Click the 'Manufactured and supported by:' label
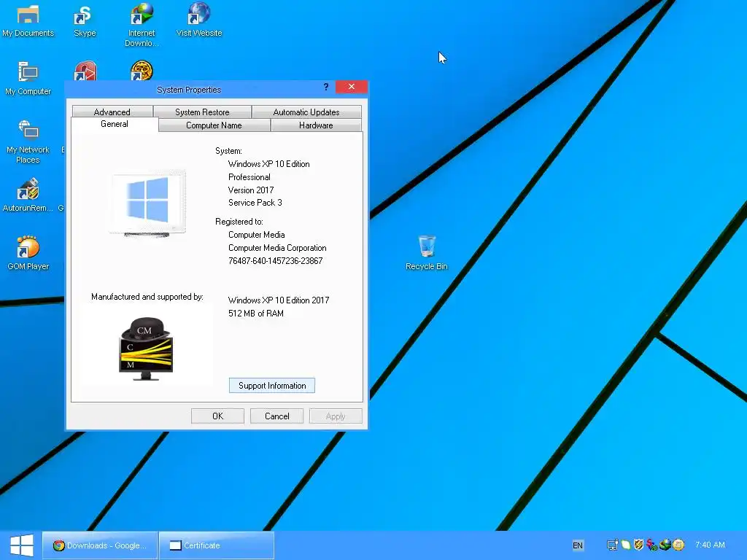747x560 pixels. [x=147, y=297]
